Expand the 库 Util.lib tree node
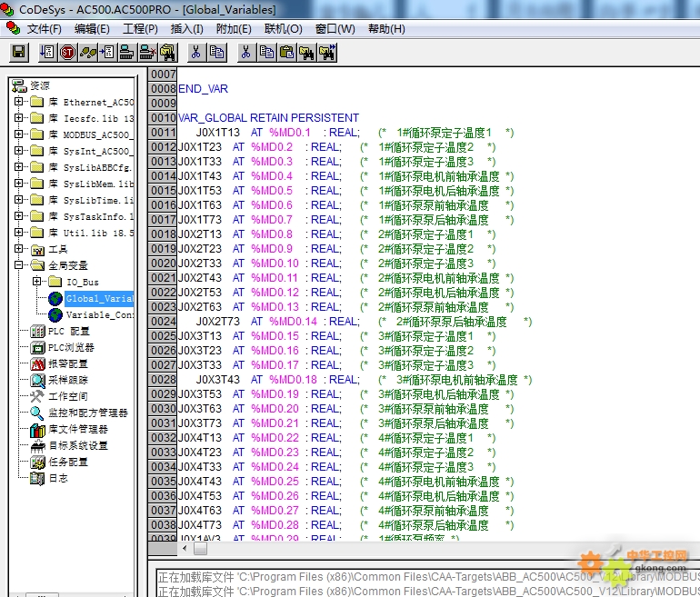Screen dimensions: 700x597 (x=18, y=232)
